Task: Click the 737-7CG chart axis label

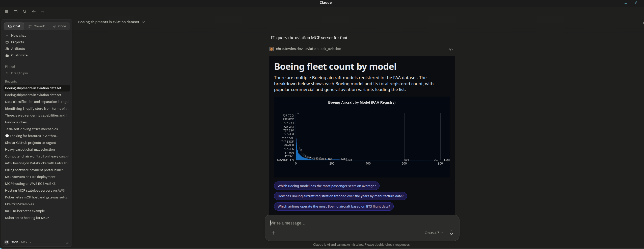Action: [288, 116]
